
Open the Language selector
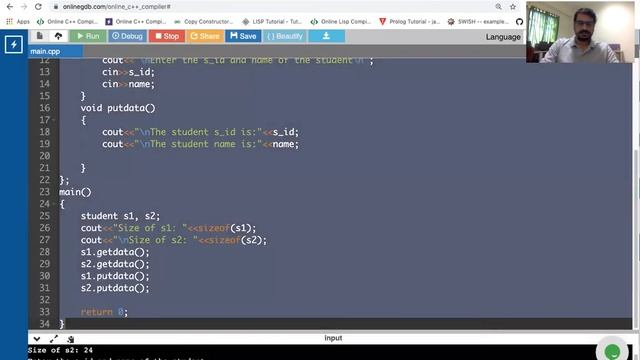503,37
